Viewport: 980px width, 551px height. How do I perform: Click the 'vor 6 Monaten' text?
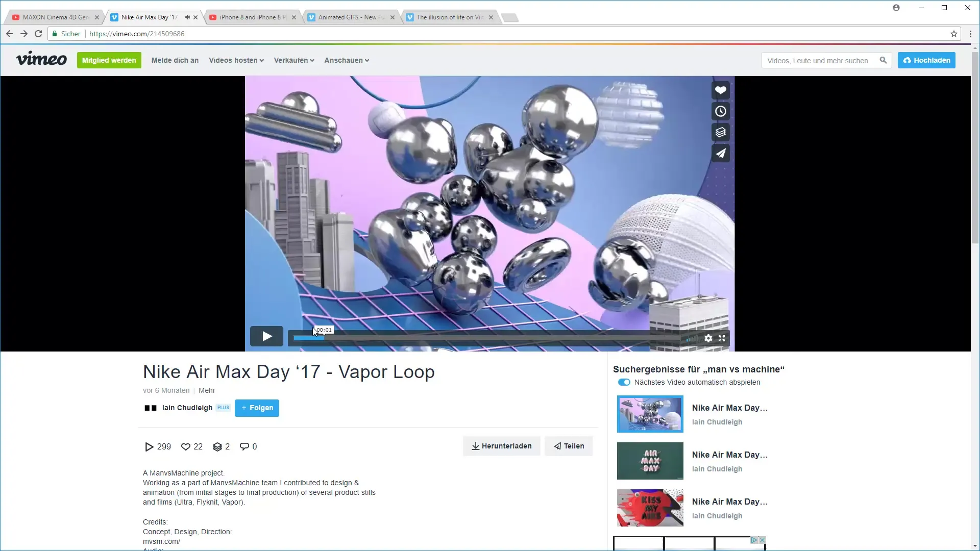[166, 390]
